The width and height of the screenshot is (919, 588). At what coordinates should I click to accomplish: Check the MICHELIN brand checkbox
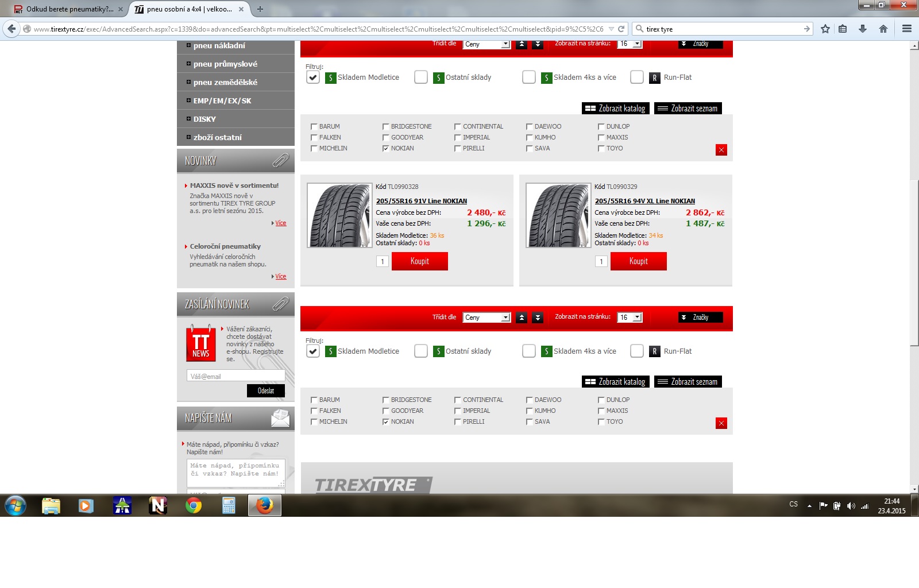click(314, 149)
